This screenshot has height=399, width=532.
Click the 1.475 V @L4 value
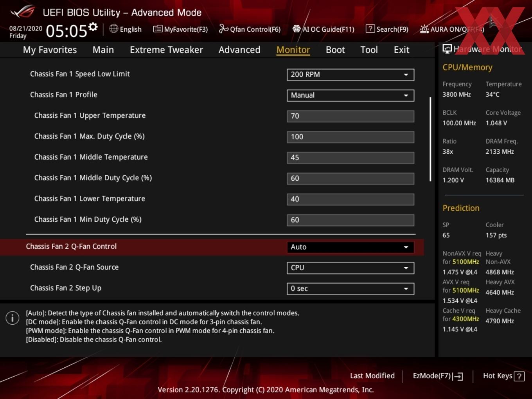[x=460, y=272]
